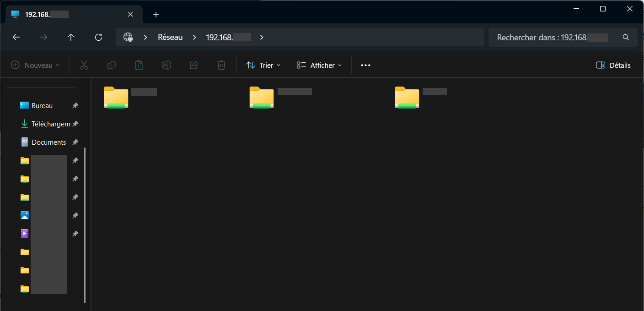Click the Back navigation arrow
644x311 pixels.
(x=16, y=38)
